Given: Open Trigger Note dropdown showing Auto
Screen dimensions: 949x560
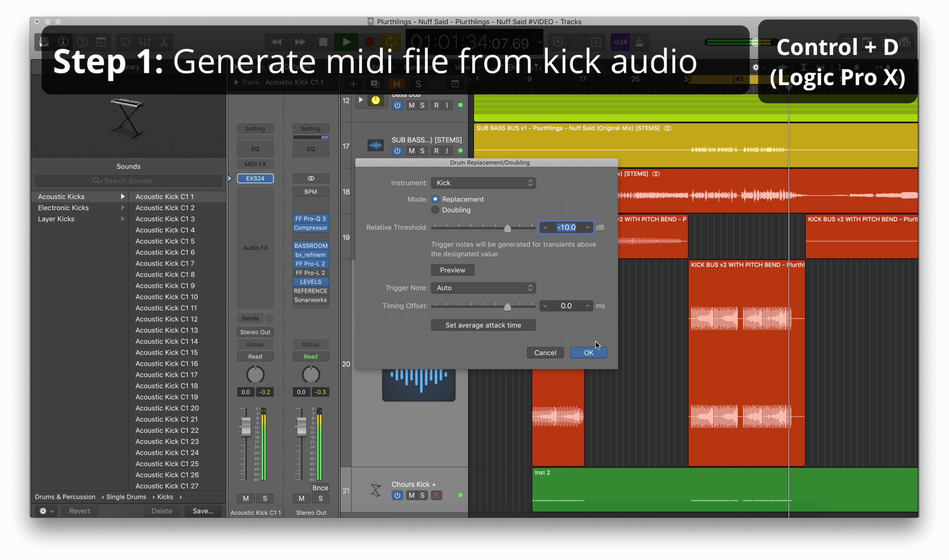Looking at the screenshot, I should [483, 288].
